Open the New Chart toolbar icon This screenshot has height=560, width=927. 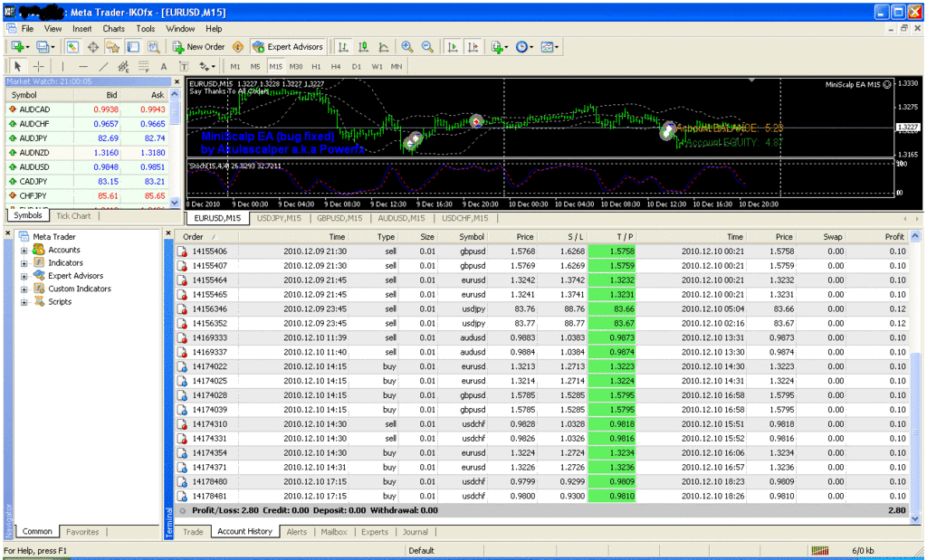tap(18, 47)
